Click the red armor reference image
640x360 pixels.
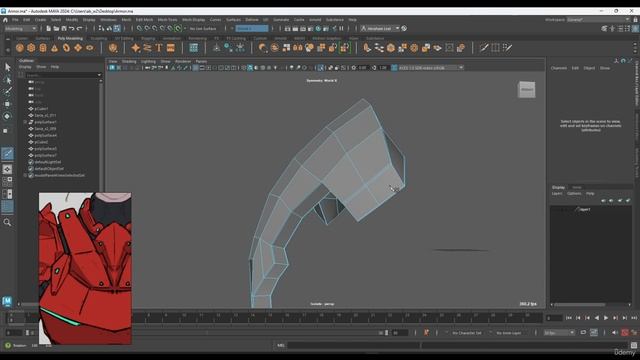tap(85, 269)
